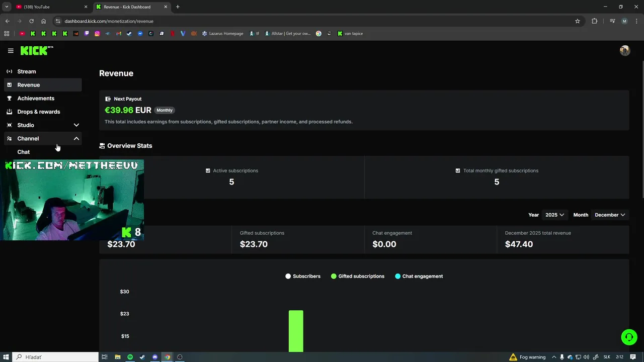
Task: Open the Gmail bookmark icon
Action: click(119, 34)
